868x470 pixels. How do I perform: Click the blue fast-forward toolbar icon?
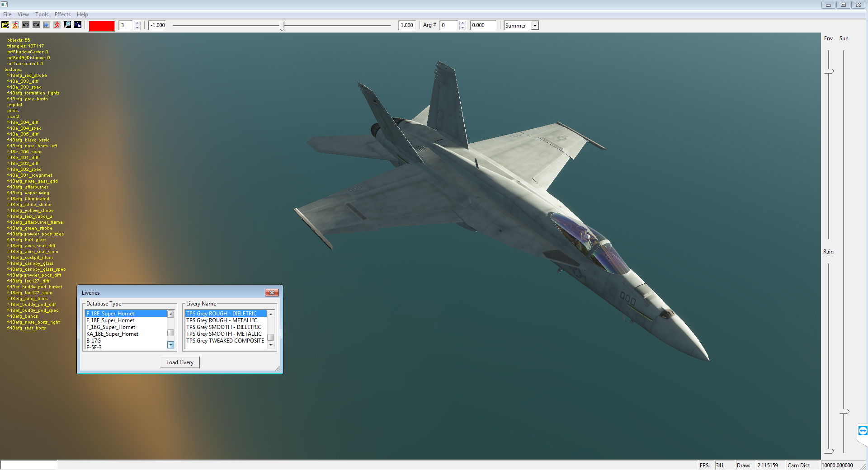click(47, 25)
